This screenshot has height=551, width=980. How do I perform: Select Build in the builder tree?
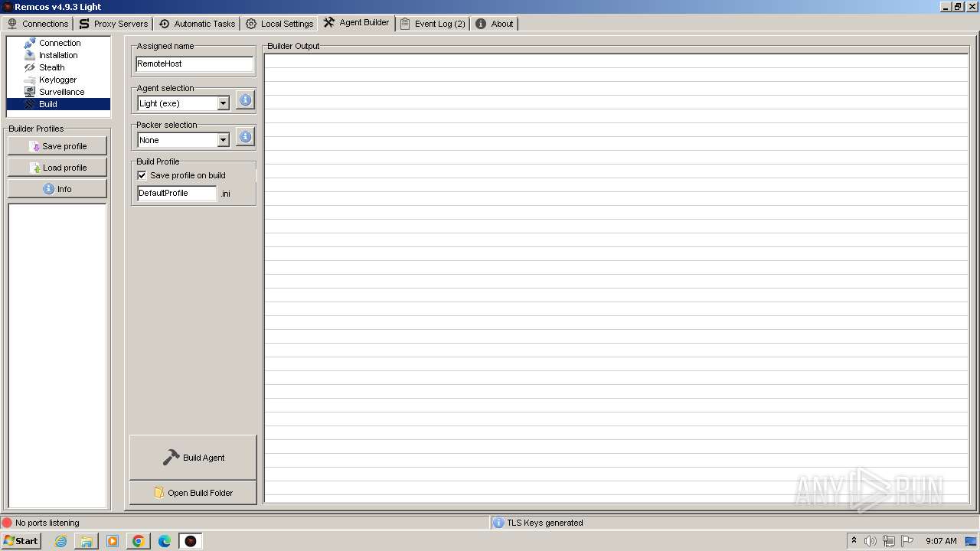tap(58, 104)
